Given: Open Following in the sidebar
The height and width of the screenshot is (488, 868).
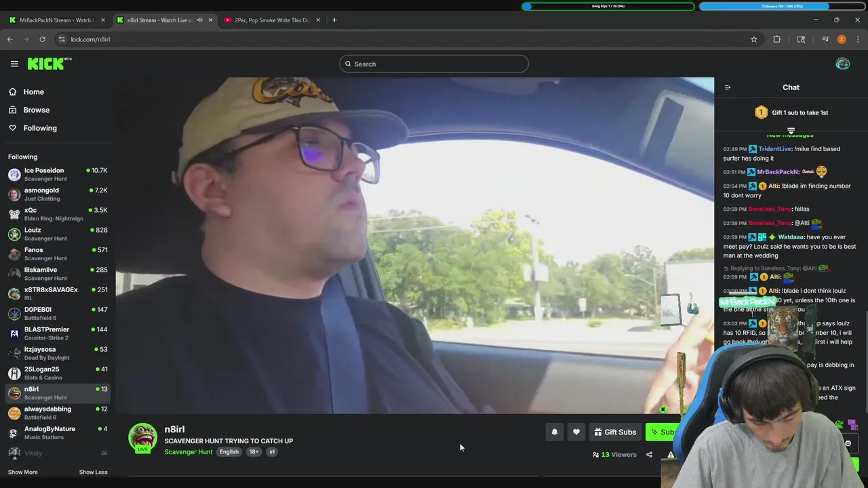Looking at the screenshot, I should [x=40, y=128].
